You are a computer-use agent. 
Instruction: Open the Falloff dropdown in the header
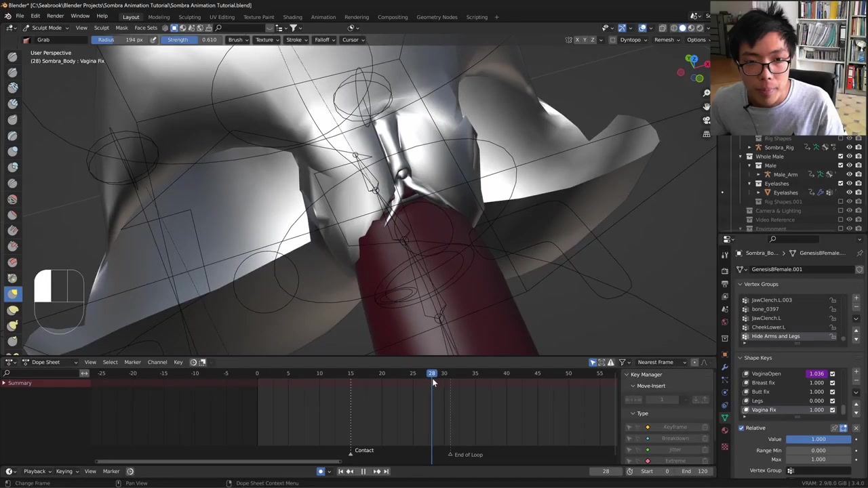pyautogui.click(x=324, y=40)
